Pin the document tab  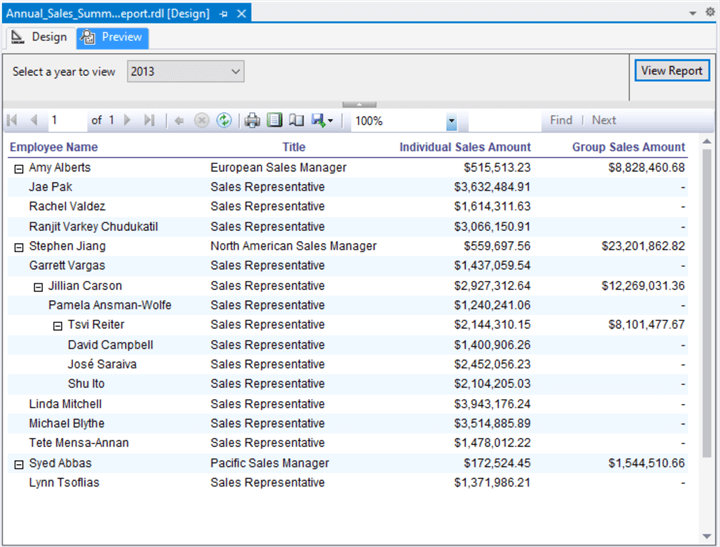click(224, 14)
